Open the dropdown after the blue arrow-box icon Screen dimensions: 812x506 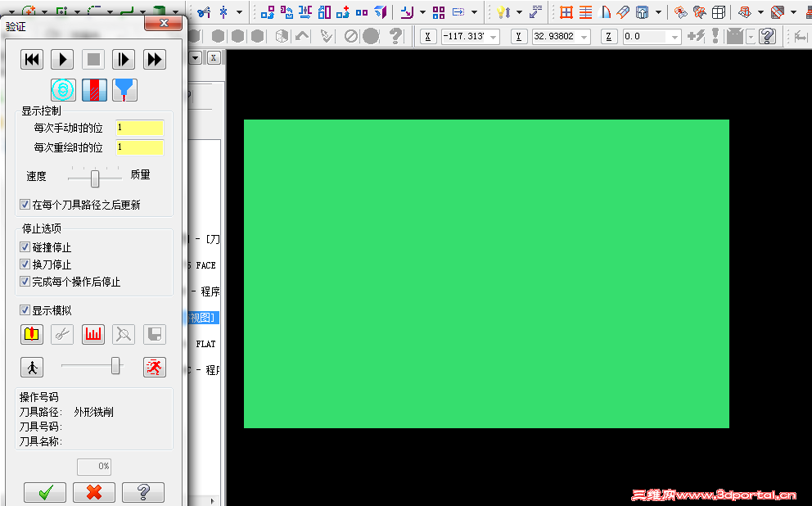(x=474, y=12)
